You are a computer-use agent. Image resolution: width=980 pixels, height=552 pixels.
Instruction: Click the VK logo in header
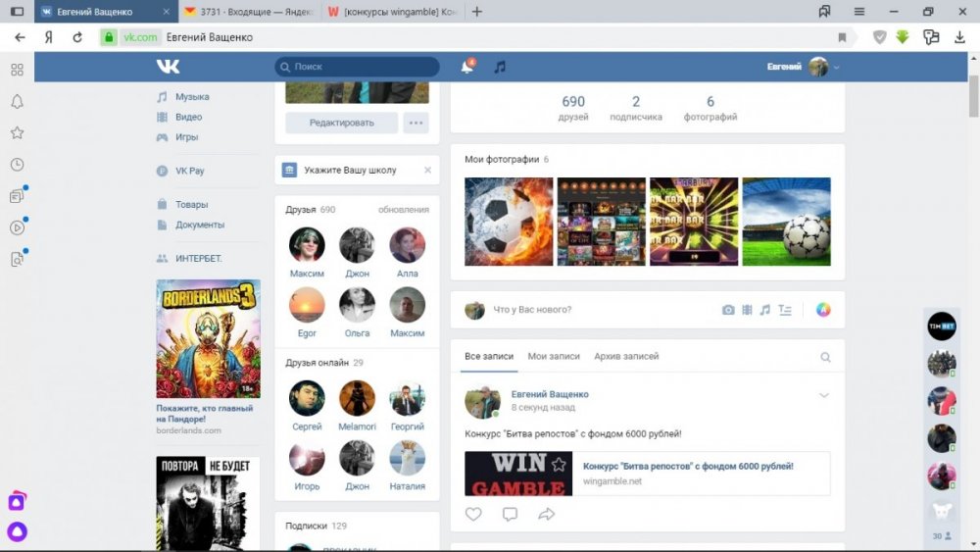click(168, 67)
